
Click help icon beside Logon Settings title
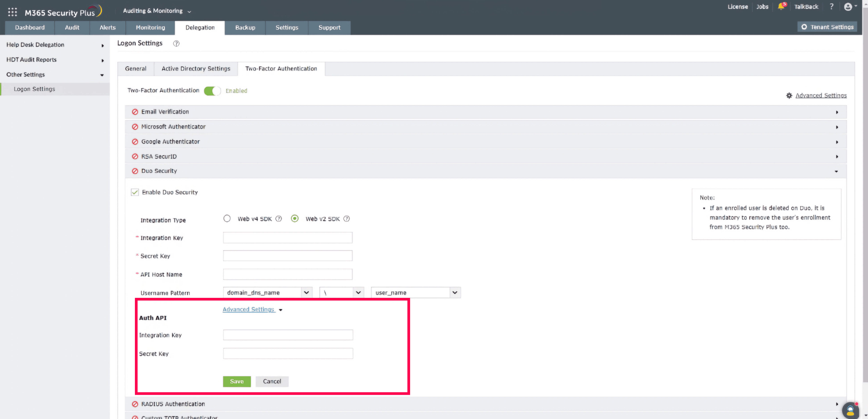(176, 43)
